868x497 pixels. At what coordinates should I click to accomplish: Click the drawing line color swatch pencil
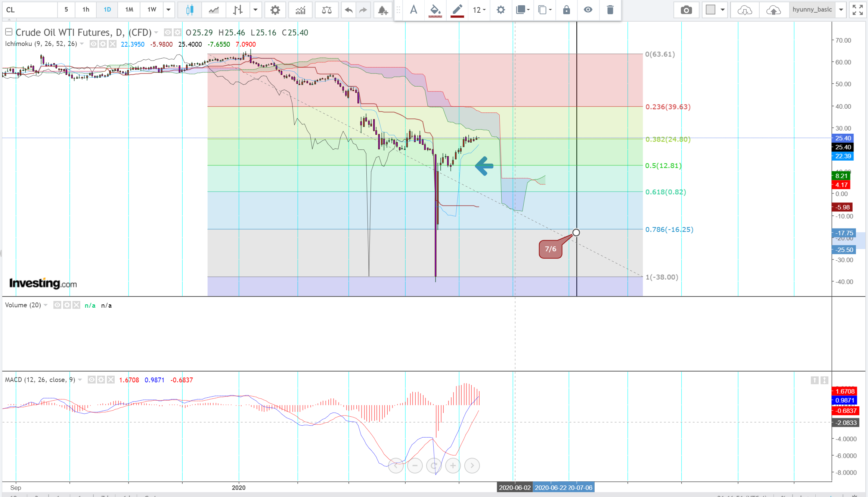(x=457, y=10)
